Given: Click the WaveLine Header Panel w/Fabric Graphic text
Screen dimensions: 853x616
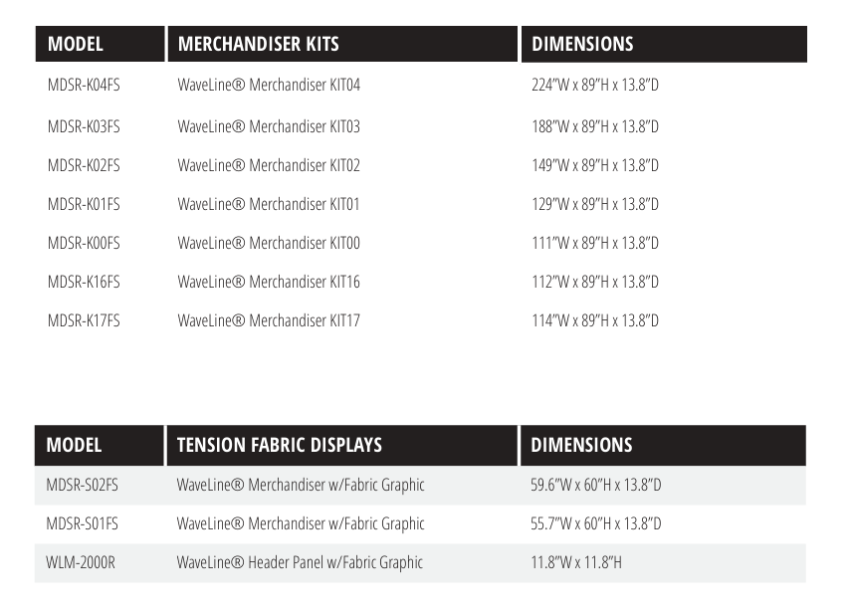Looking at the screenshot, I should click(x=300, y=562).
